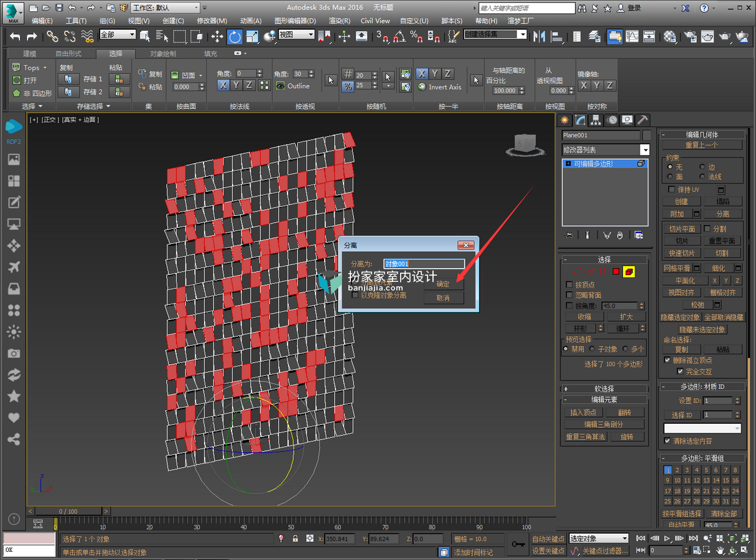Click the 重复上一个 button
Image resolution: width=756 pixels, height=560 pixels.
click(702, 145)
